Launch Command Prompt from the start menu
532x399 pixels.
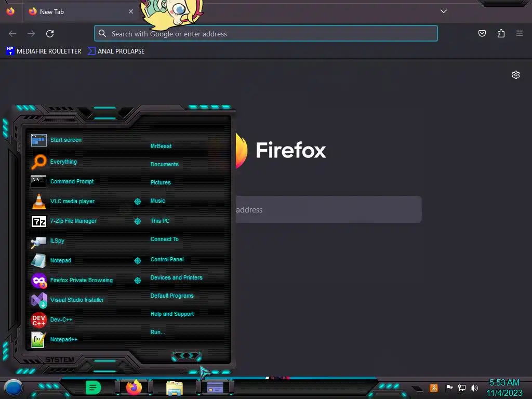(x=62, y=181)
